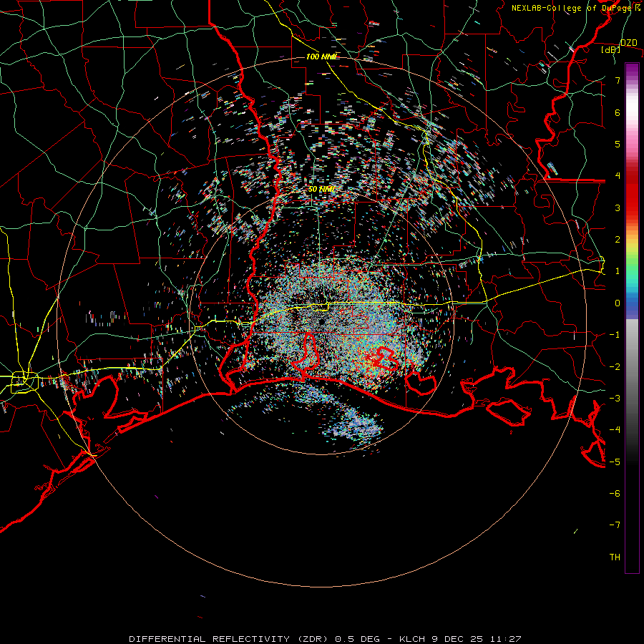Click the -3 value on color scale

coord(615,399)
